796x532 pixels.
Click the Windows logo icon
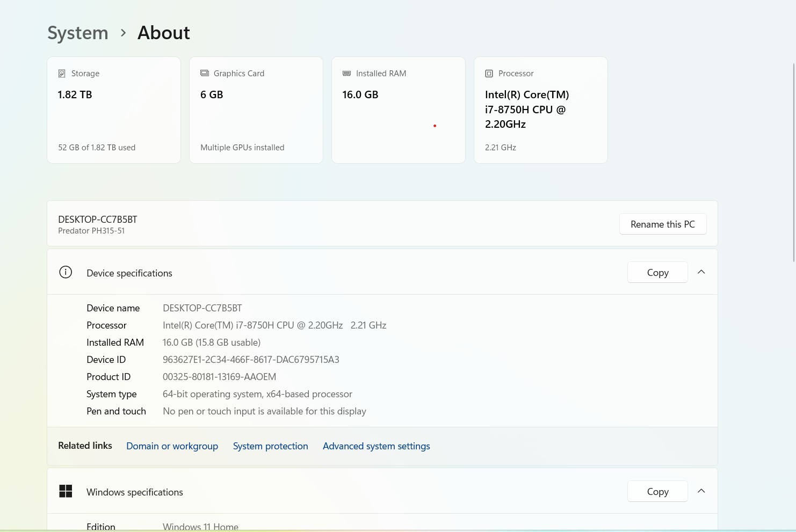pyautogui.click(x=66, y=491)
